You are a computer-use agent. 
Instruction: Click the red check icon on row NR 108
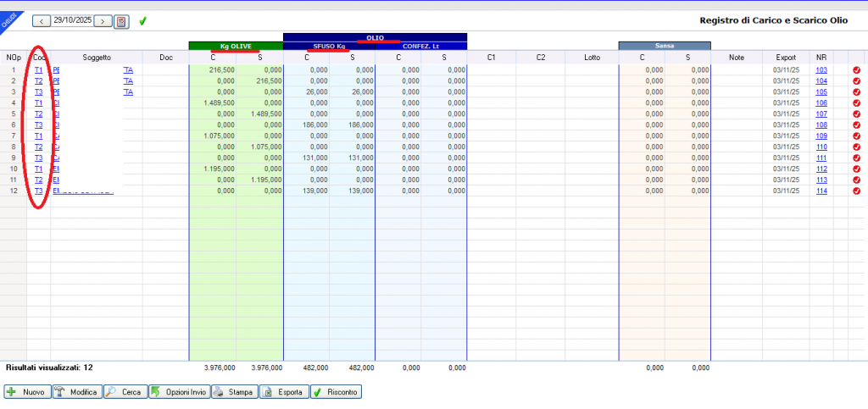point(857,125)
